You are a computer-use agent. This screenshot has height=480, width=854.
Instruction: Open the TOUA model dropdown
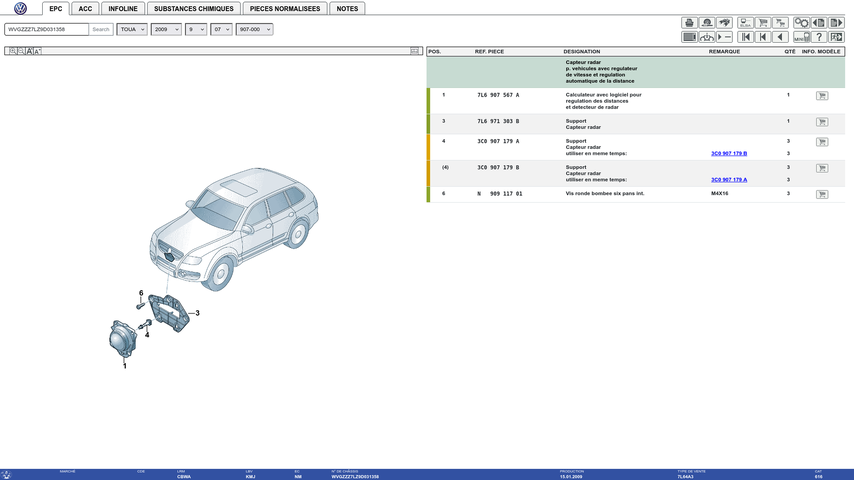click(x=131, y=29)
